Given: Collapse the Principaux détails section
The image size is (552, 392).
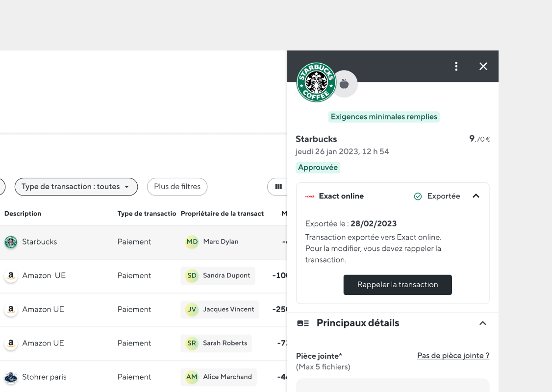Looking at the screenshot, I should [483, 323].
